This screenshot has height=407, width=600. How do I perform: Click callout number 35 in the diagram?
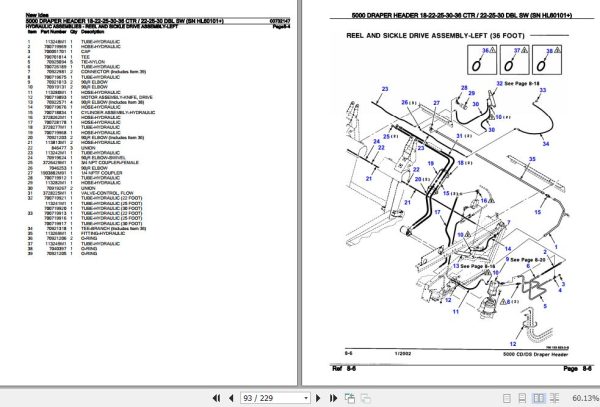coord(532,159)
